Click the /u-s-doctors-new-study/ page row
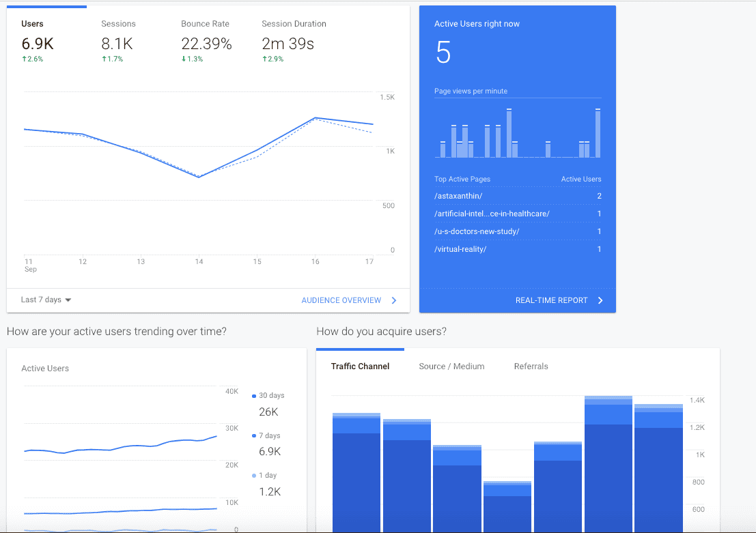 pyautogui.click(x=518, y=231)
